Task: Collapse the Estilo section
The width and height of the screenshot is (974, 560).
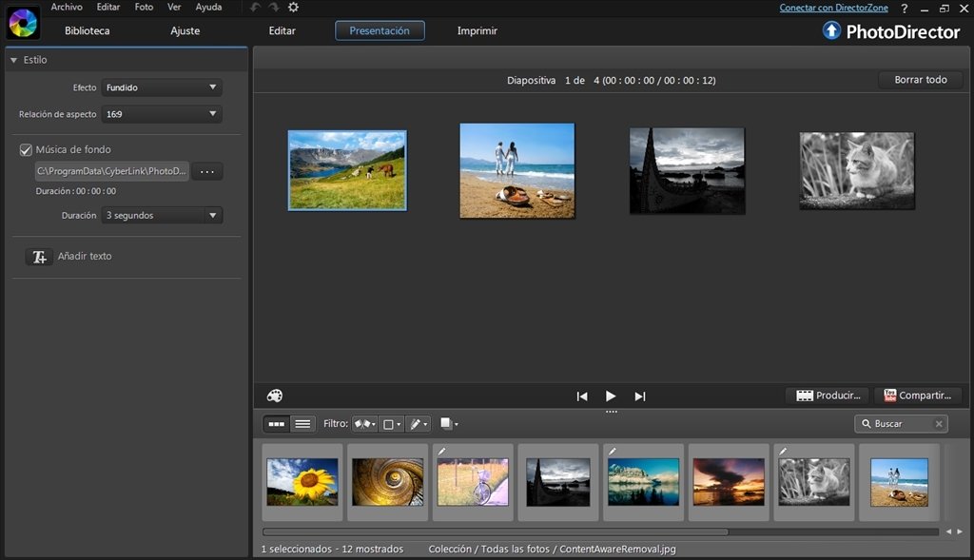Action: point(13,60)
